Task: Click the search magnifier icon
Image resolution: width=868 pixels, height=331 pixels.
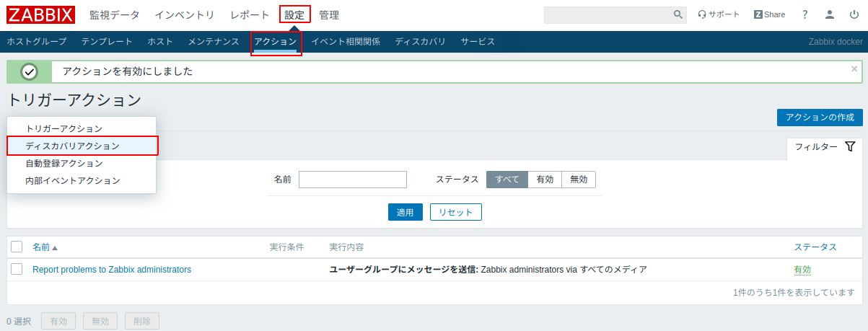Action: click(x=678, y=14)
